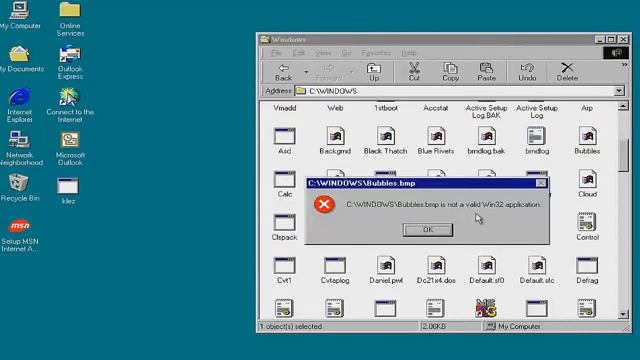Go Up one folder level
Screen dimensions: 640x360
[374, 72]
